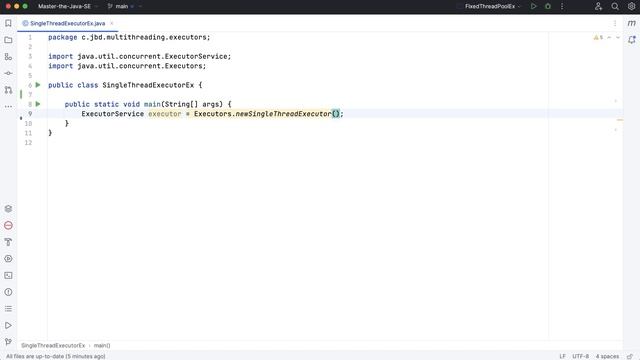Click the highlighted executor variable name
The image size is (640, 360).
[164, 114]
